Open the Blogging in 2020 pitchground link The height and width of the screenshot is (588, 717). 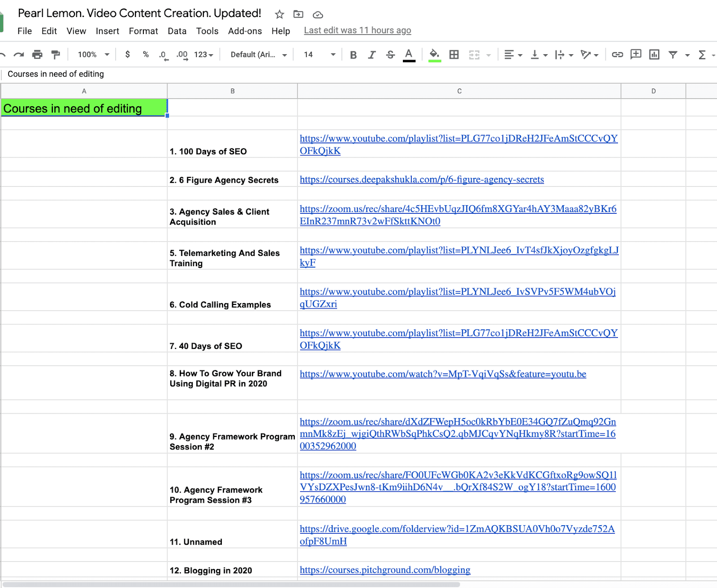(385, 570)
